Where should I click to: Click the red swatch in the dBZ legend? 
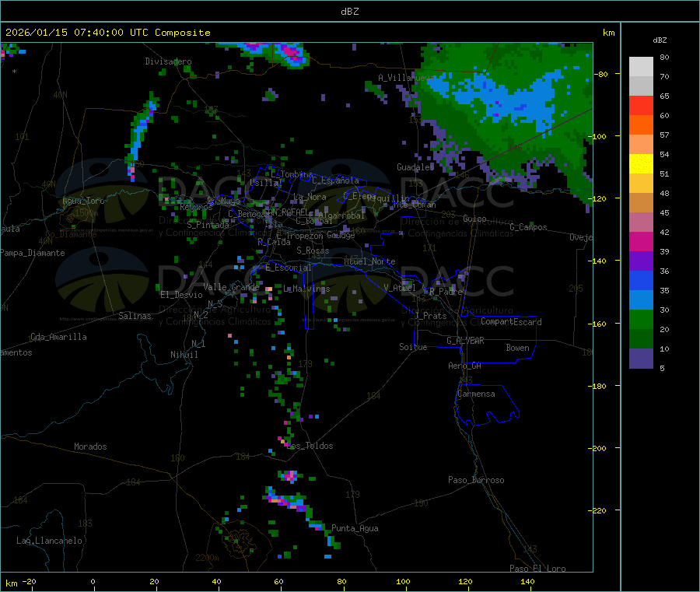coord(641,105)
